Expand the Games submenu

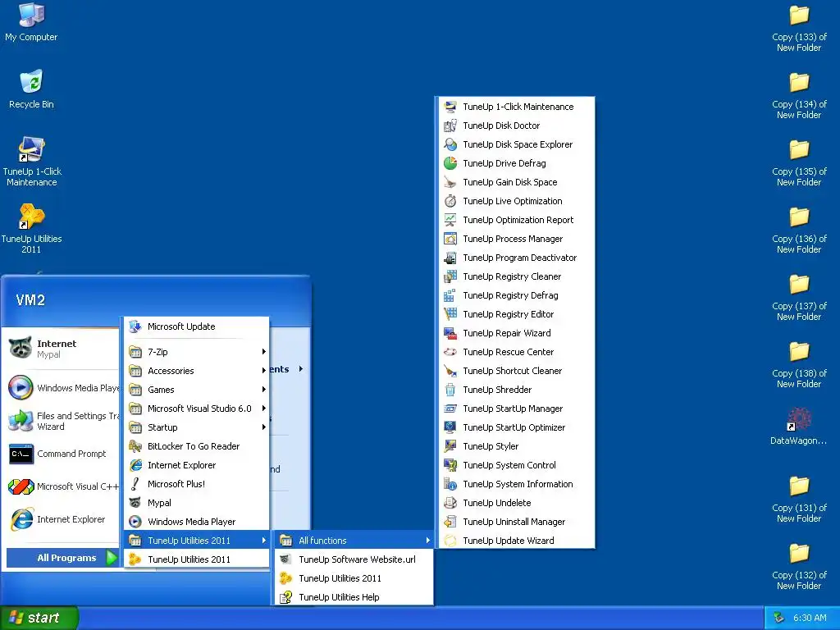tap(198, 390)
